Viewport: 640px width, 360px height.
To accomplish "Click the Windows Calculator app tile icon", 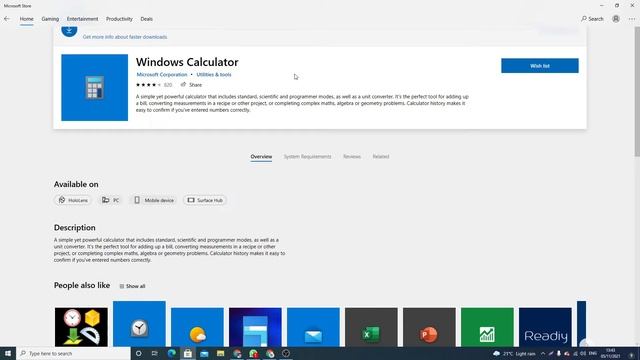I will pos(95,87).
